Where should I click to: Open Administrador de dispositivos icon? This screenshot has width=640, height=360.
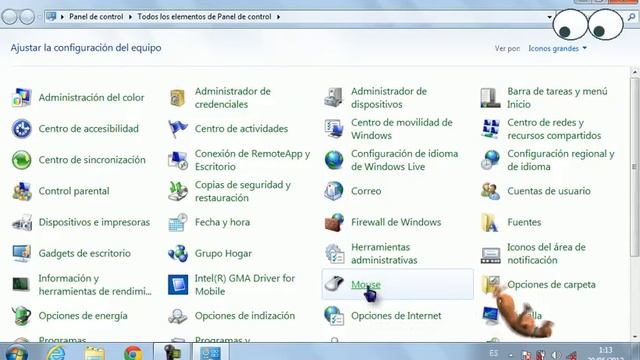pos(334,98)
